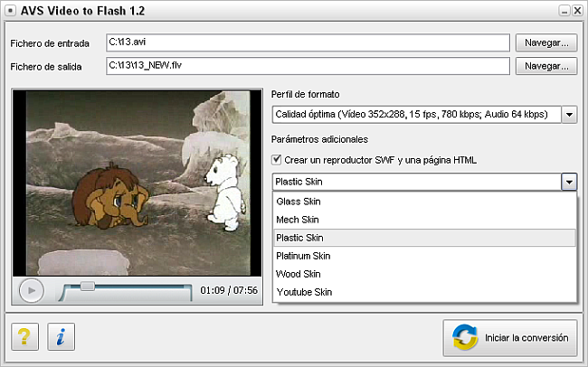588x367 pixels.
Task: Select Glass Skin from the list
Action: 424,202
